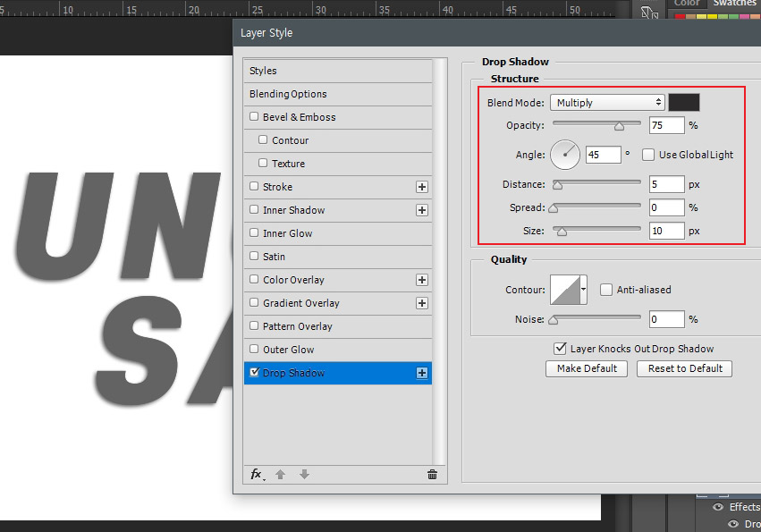Viewport: 761px width, 532px height.
Task: Tick the Inner Shadow checkbox
Action: tap(254, 210)
